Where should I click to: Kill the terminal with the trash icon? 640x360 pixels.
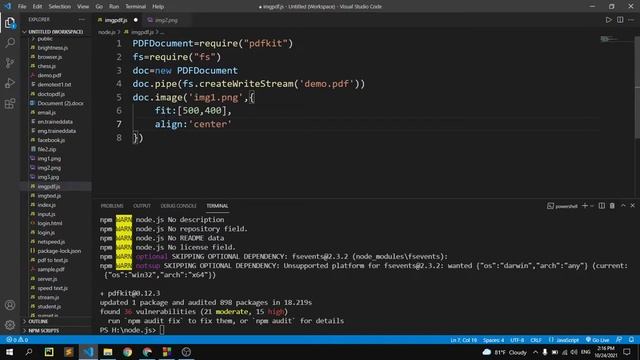pos(612,206)
